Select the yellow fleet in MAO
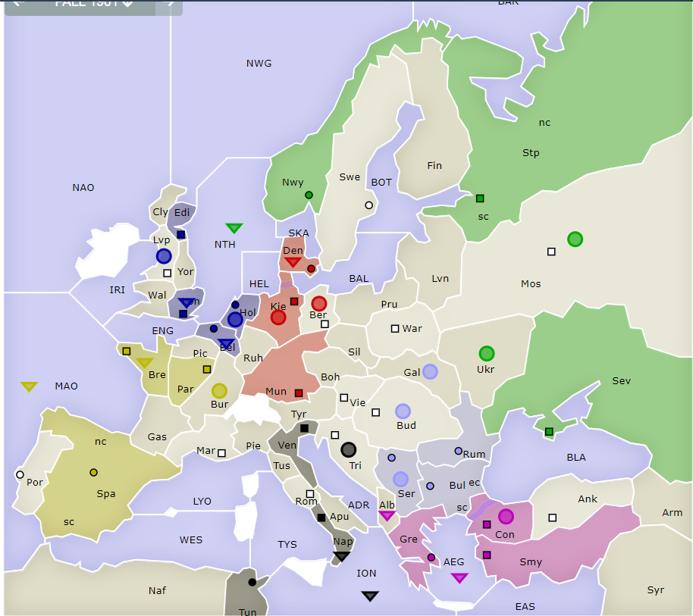Screen dimensions: 693x616 coord(29,387)
